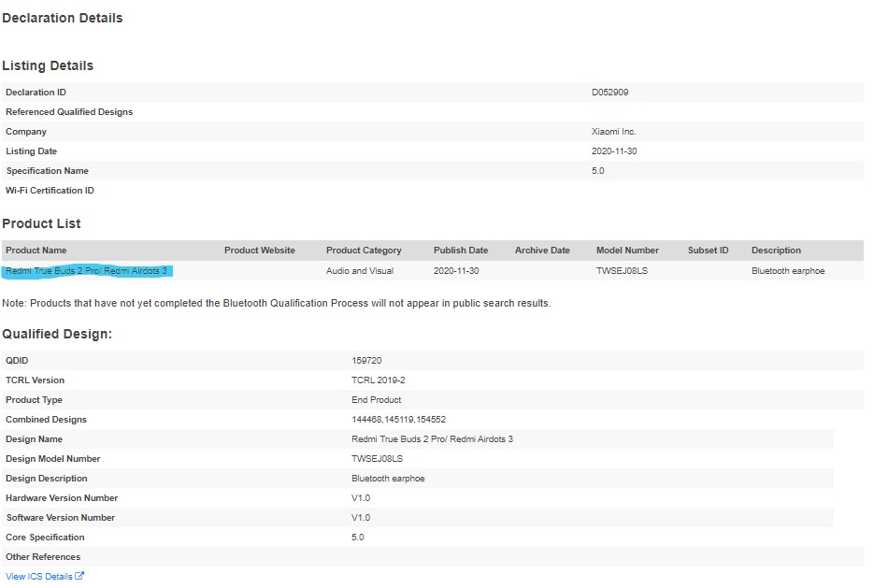
Task: Click the Wi-Fi Certification ID label
Action: 50,191
